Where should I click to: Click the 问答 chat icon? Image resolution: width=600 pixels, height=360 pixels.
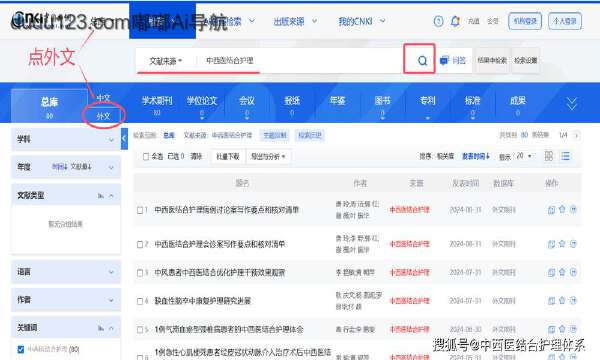pyautogui.click(x=444, y=60)
